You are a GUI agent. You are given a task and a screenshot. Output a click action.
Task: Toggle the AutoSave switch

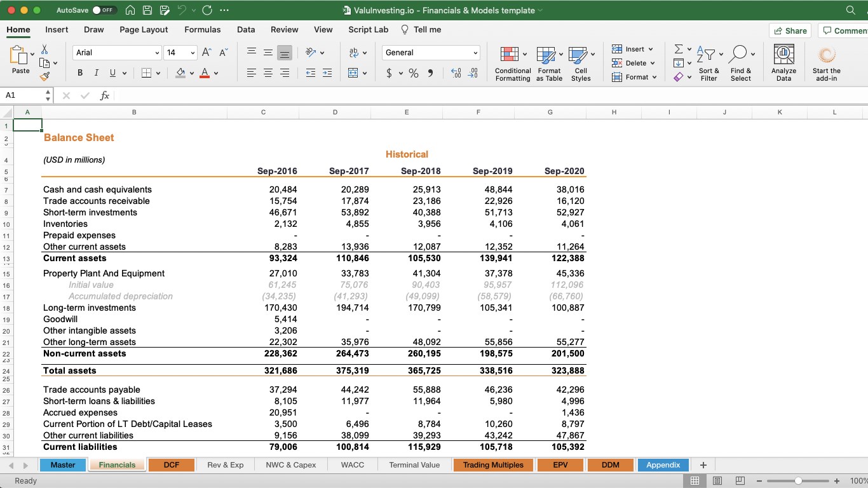tap(104, 10)
